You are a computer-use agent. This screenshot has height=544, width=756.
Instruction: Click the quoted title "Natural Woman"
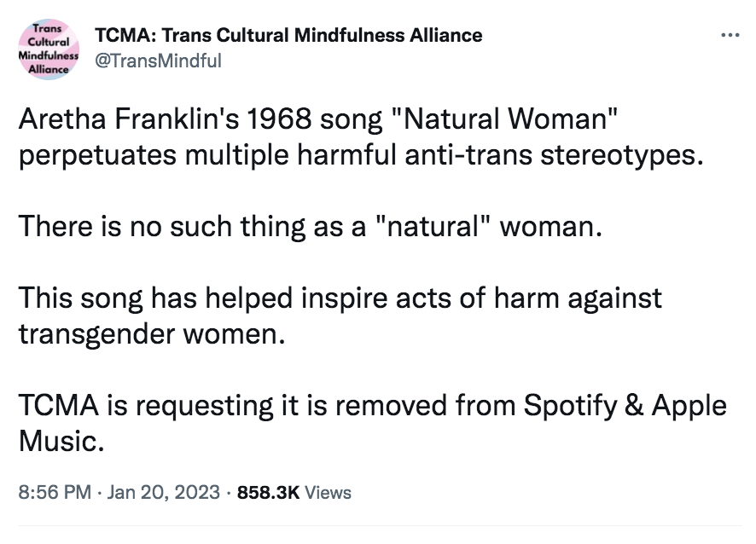coord(506,119)
